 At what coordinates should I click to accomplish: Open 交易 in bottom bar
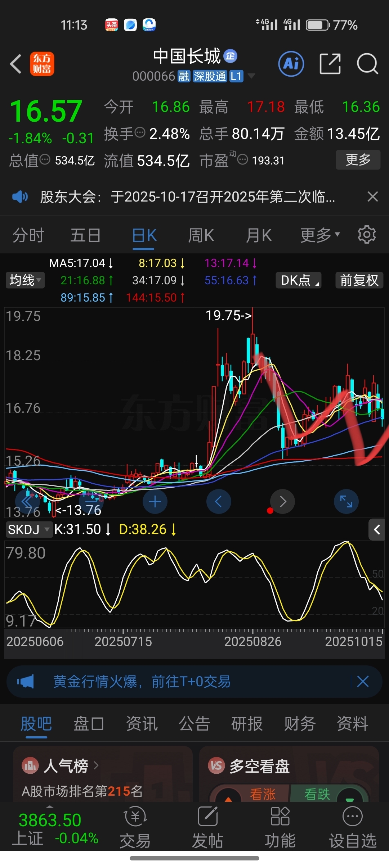pyautogui.click(x=135, y=828)
